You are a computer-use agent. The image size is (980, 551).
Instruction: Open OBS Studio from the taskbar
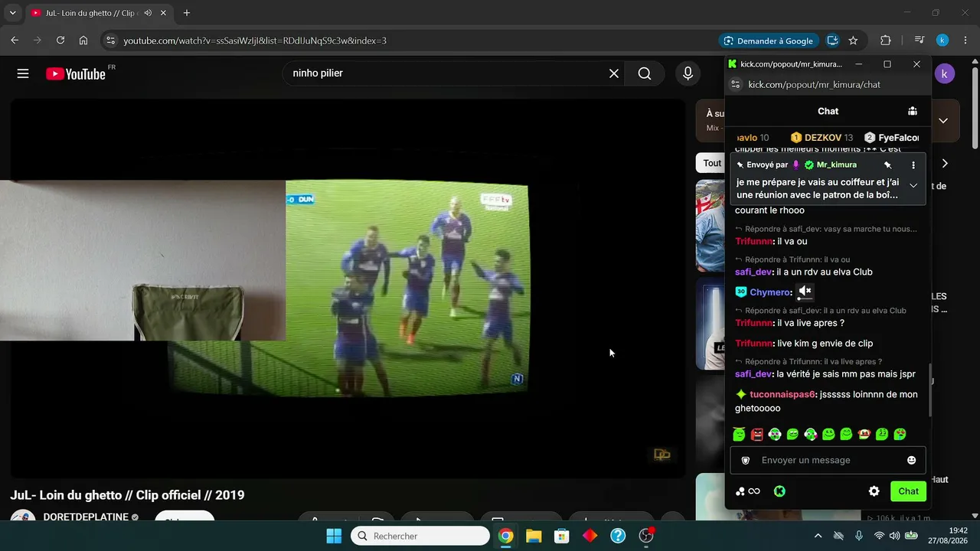coord(646,536)
